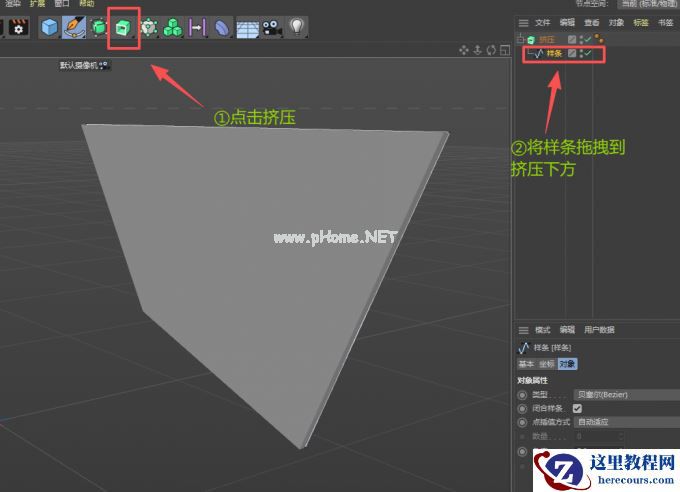Viewport: 680px width, 492px height.
Task: Switch to the 对象 attribute tab
Action: (x=567, y=364)
